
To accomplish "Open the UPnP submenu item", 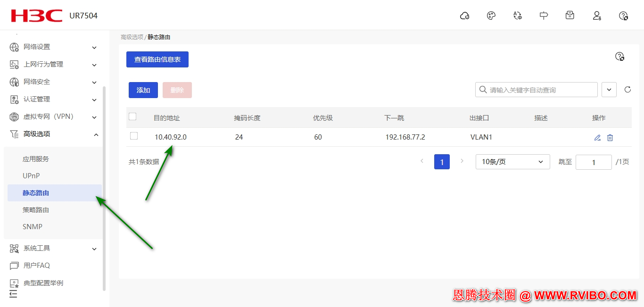I will (x=31, y=176).
